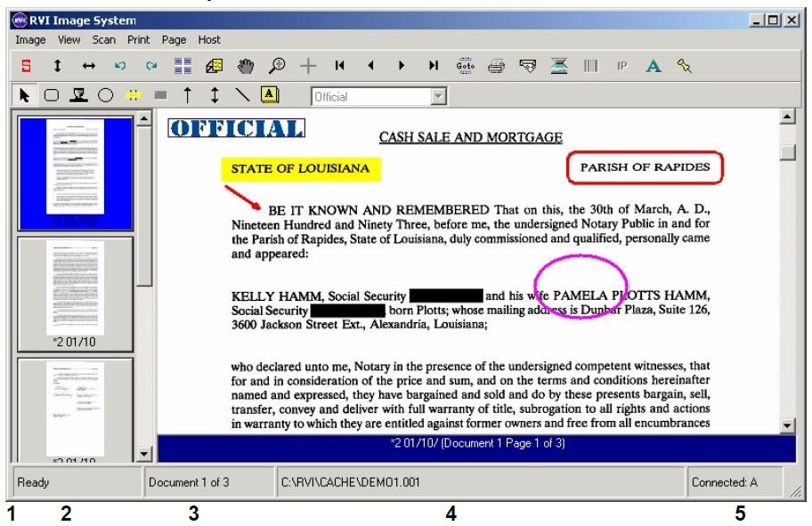
Task: Print the current document
Action: (496, 65)
